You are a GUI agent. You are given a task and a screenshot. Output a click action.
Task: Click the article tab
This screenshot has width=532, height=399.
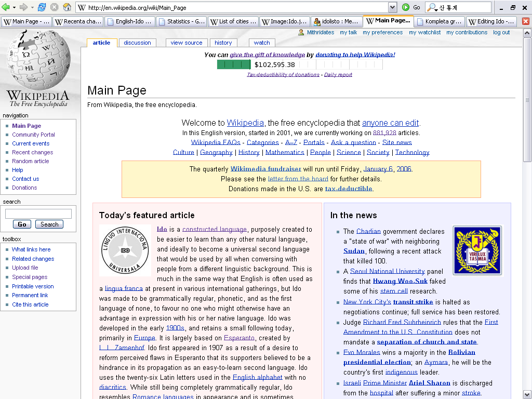click(x=101, y=43)
